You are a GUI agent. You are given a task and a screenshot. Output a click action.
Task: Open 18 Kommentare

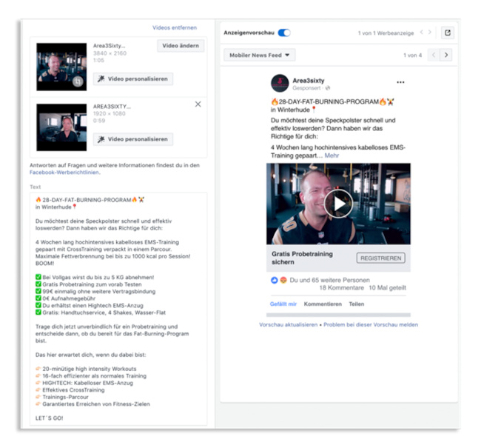(341, 288)
